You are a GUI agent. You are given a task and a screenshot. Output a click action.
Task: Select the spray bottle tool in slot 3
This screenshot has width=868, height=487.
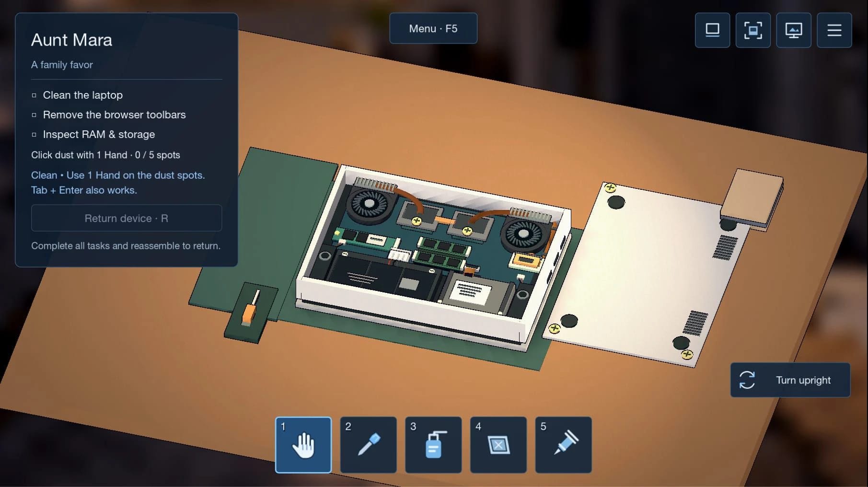point(433,445)
